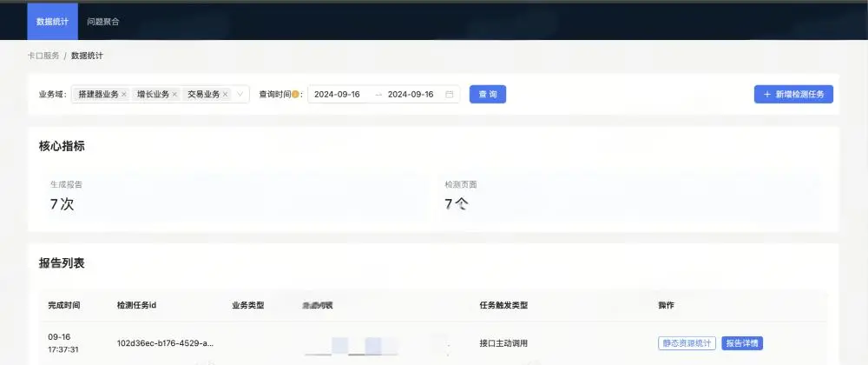Click the 报告列表 heading
868x365 pixels.
coord(62,263)
